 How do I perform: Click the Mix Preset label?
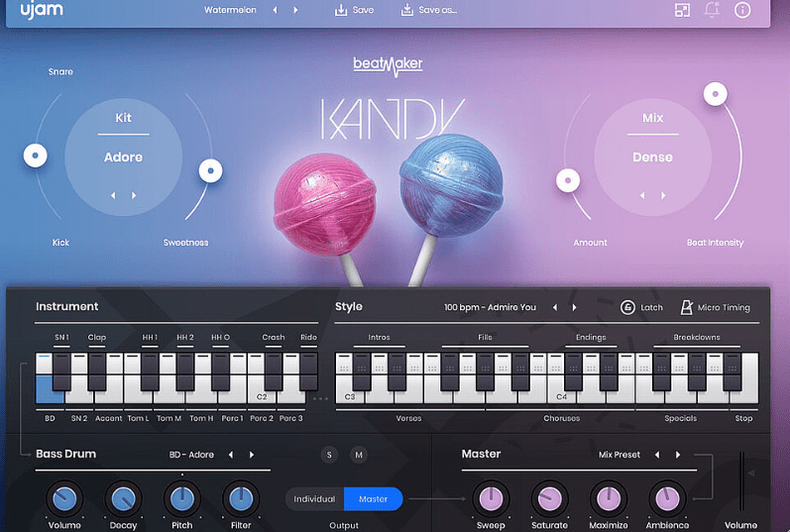pos(620,455)
